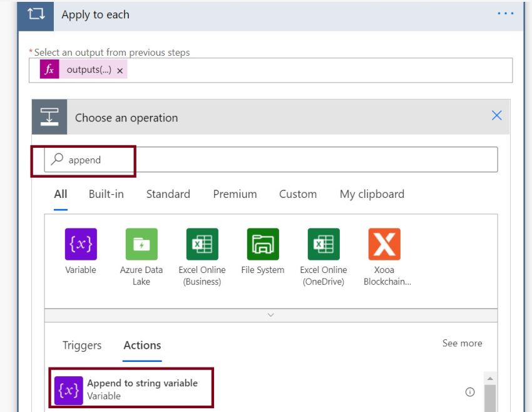Viewport: 532px width, 412px height.
Task: Collapse the connector list with the chevron
Action: (x=269, y=314)
